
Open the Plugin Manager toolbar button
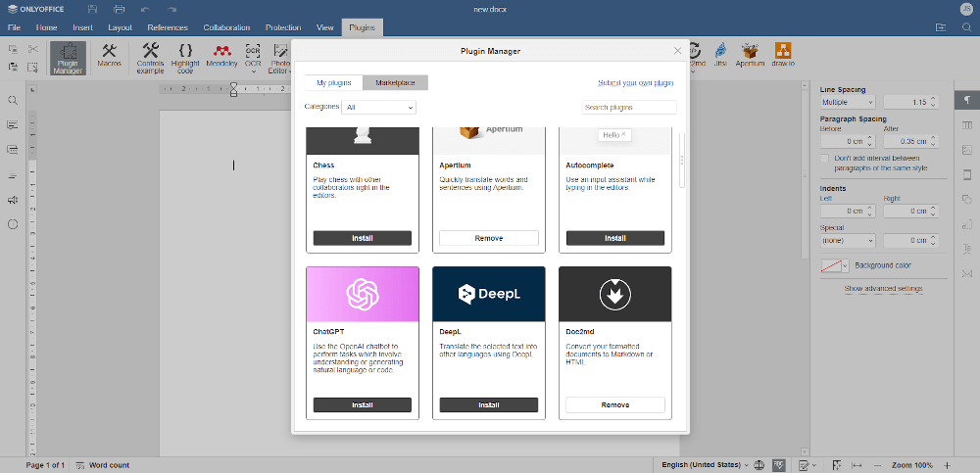click(68, 58)
